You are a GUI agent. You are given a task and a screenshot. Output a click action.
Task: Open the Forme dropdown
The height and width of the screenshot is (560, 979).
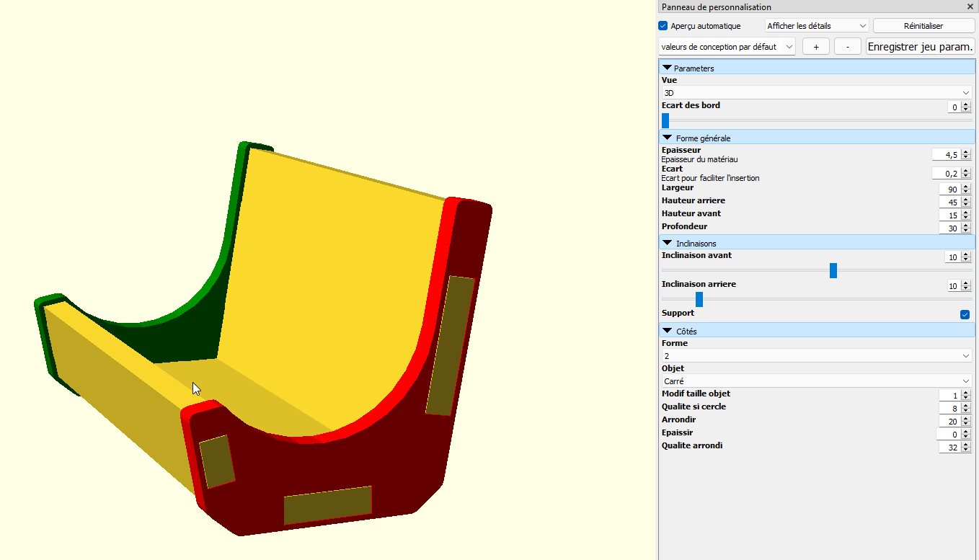coord(816,356)
